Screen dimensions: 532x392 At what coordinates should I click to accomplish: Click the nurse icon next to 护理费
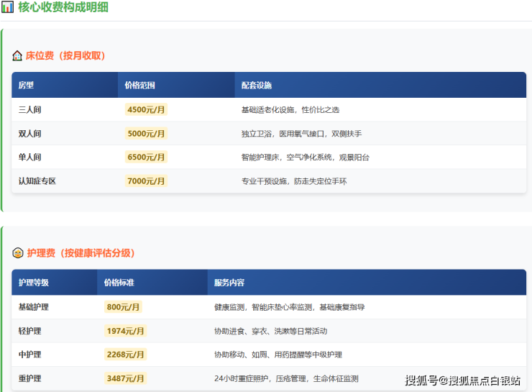click(x=18, y=253)
